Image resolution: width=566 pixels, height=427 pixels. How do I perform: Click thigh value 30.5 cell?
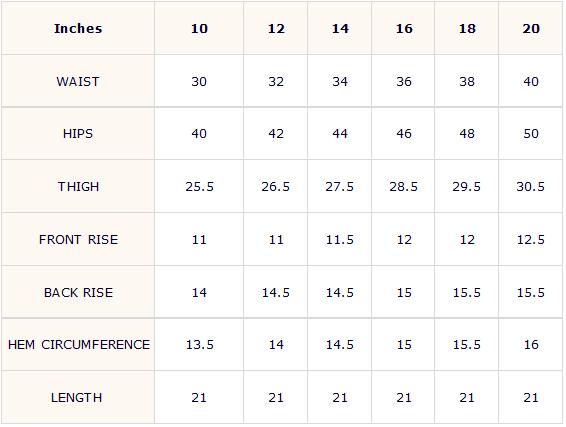(531, 186)
